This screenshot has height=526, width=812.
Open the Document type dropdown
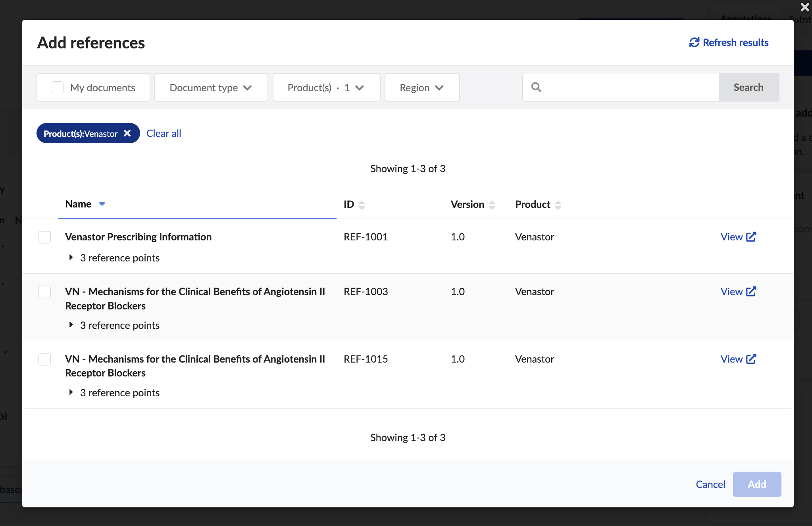click(x=211, y=87)
